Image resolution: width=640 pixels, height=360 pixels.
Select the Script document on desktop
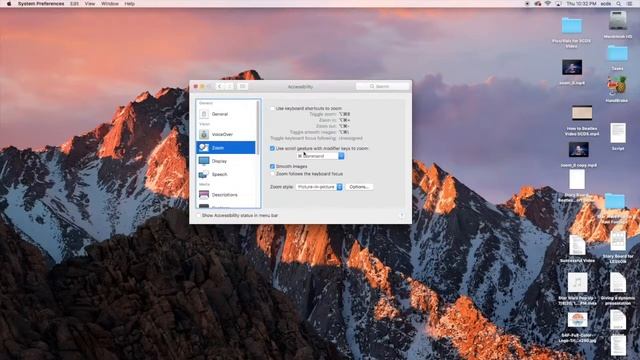click(x=618, y=133)
